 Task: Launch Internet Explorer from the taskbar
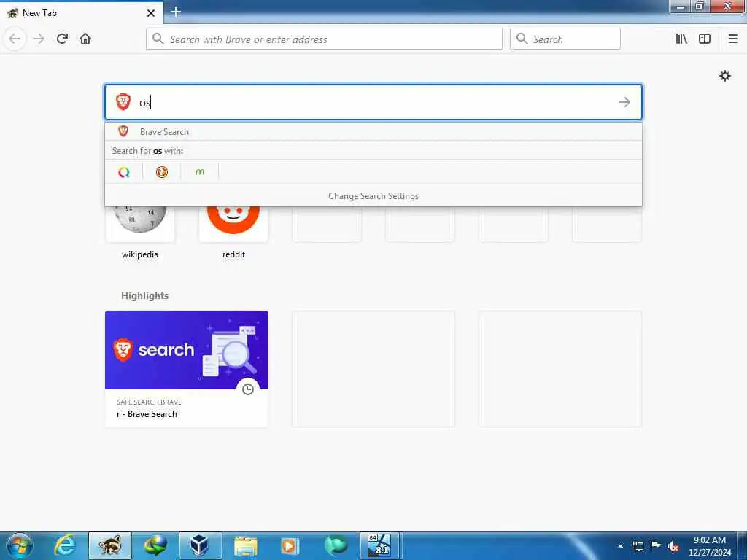[64, 545]
